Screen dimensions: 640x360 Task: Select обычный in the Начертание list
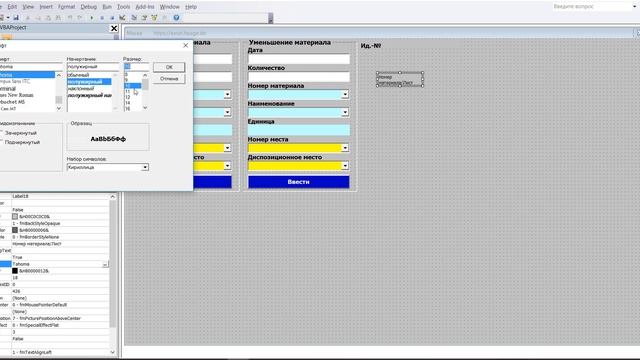[x=78, y=75]
